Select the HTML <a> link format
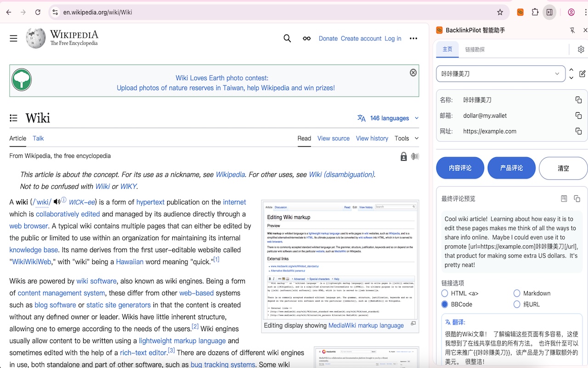588x368 pixels. coord(444,293)
